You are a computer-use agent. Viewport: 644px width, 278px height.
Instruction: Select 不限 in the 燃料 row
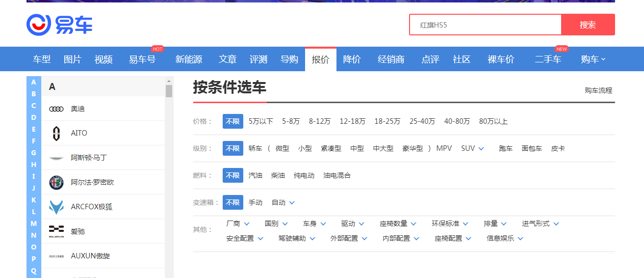coord(233,175)
